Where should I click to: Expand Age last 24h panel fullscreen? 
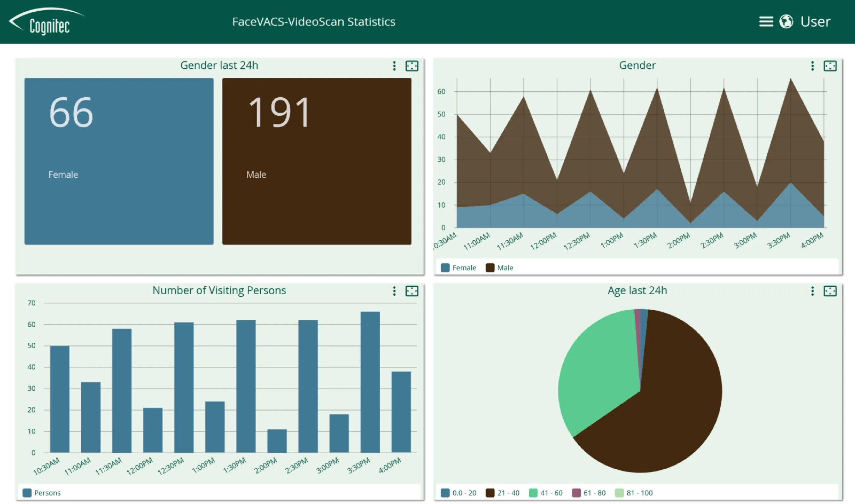coord(829,291)
